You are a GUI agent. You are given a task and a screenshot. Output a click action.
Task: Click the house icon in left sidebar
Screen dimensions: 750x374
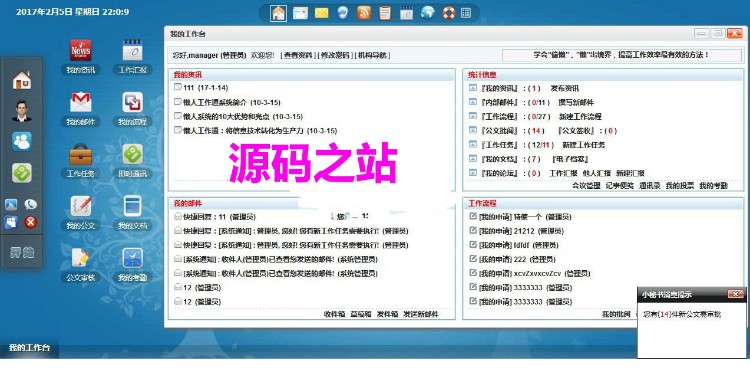[x=22, y=79]
